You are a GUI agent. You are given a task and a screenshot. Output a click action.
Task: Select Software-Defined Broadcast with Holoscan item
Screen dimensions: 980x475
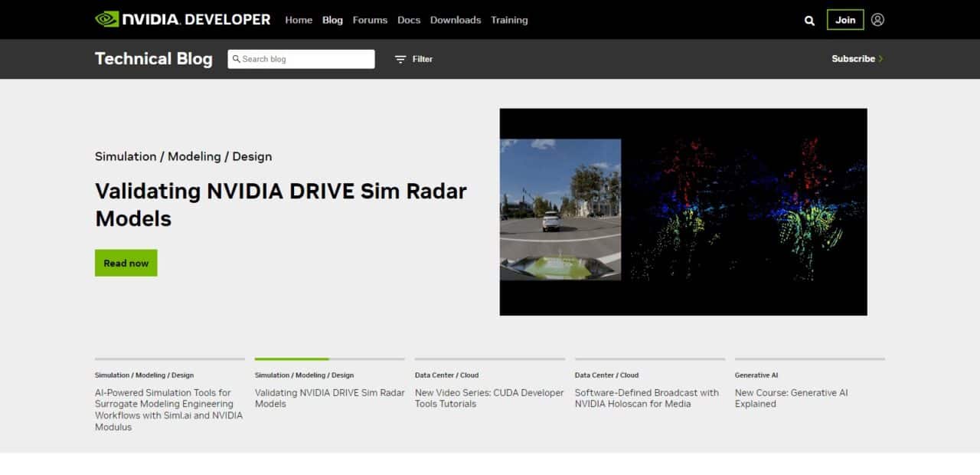pyautogui.click(x=647, y=398)
